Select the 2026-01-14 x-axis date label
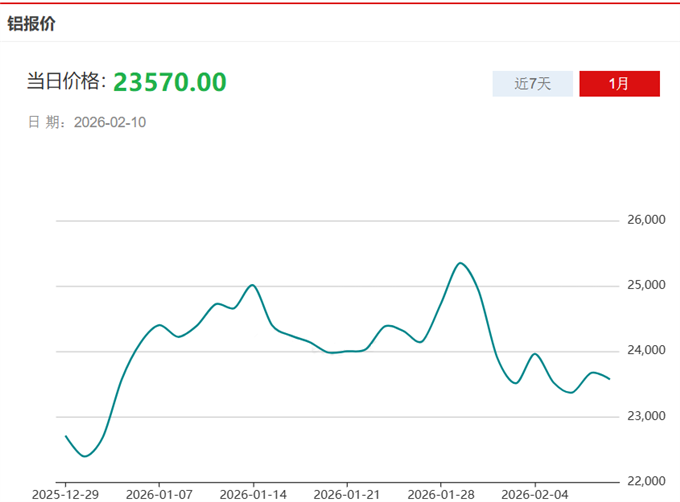The image size is (680, 502). coord(253,494)
